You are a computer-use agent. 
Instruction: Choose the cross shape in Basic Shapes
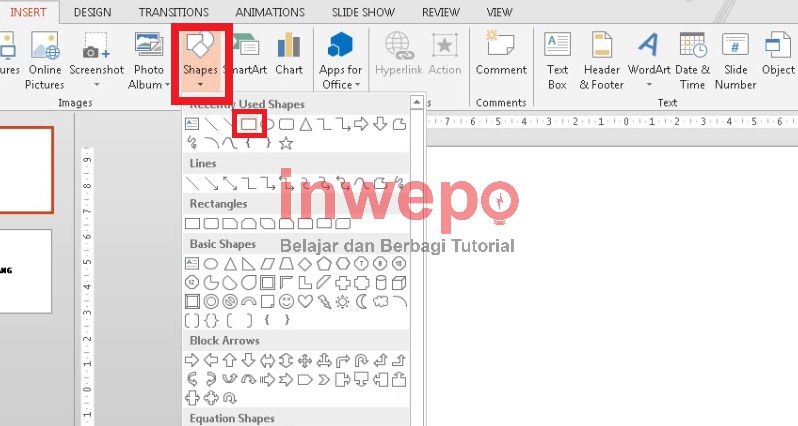click(x=343, y=282)
